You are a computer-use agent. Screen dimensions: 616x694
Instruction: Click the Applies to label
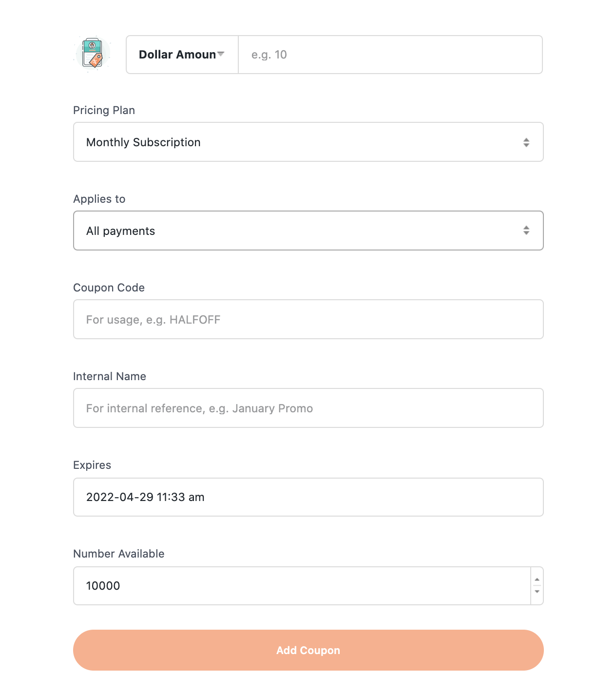[x=99, y=199]
